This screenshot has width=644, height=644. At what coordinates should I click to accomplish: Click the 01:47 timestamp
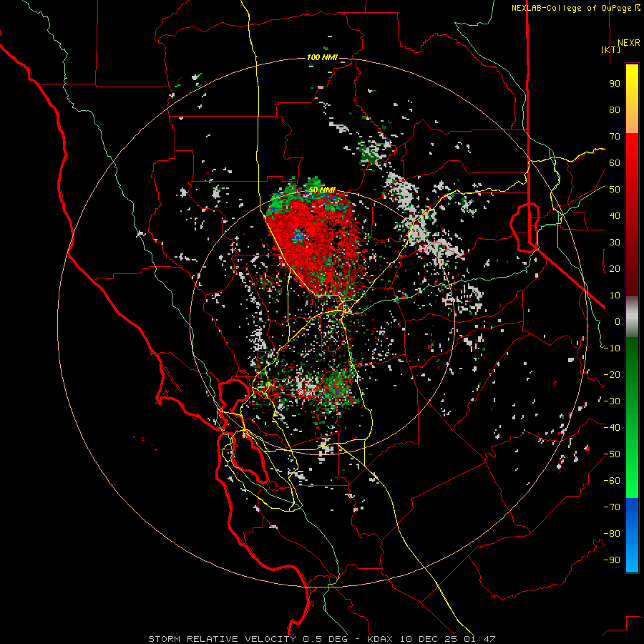click(480, 639)
